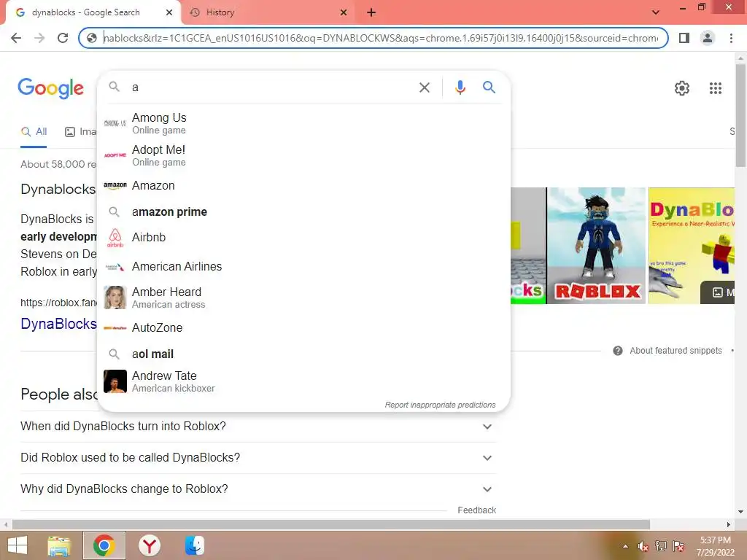Click the blue search magnifier button

pyautogui.click(x=489, y=87)
